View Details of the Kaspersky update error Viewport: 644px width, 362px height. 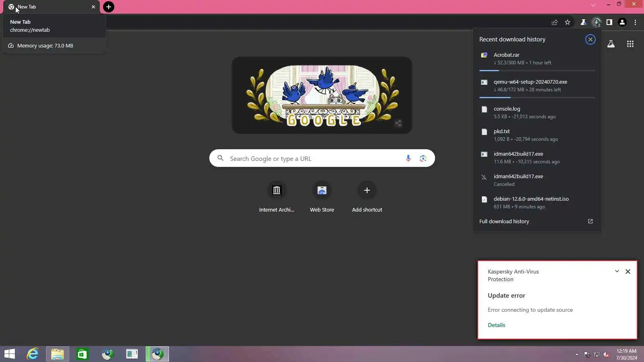496,325
